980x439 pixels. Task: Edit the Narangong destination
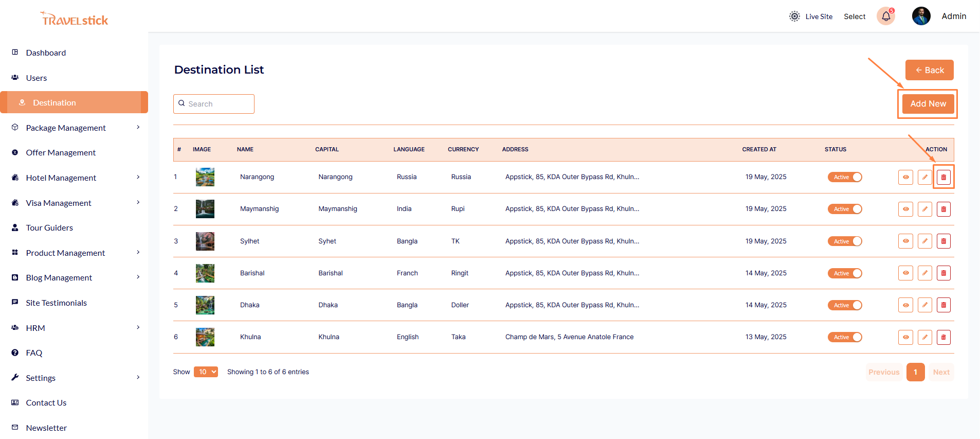tap(924, 177)
